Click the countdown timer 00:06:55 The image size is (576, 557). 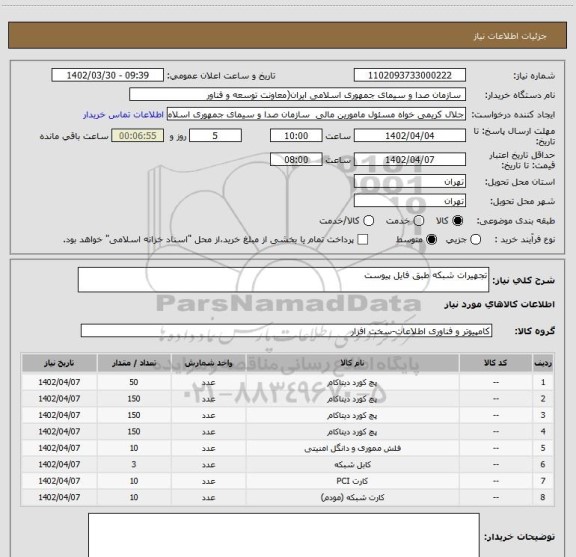point(138,136)
